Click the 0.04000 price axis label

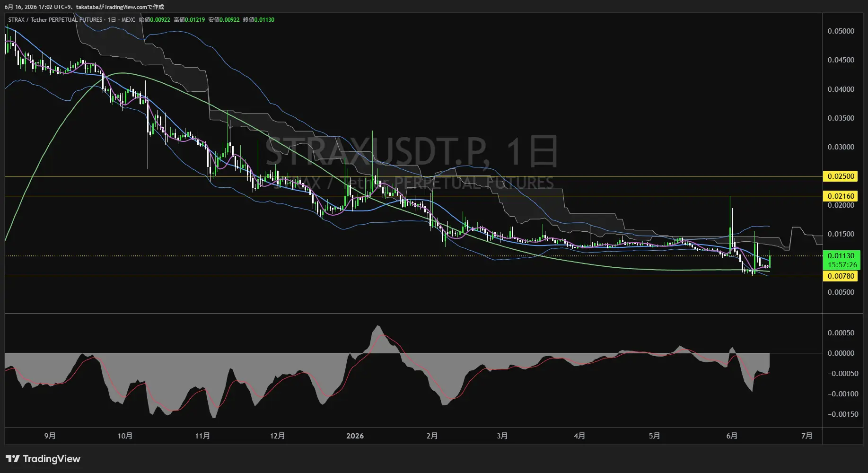coord(841,89)
